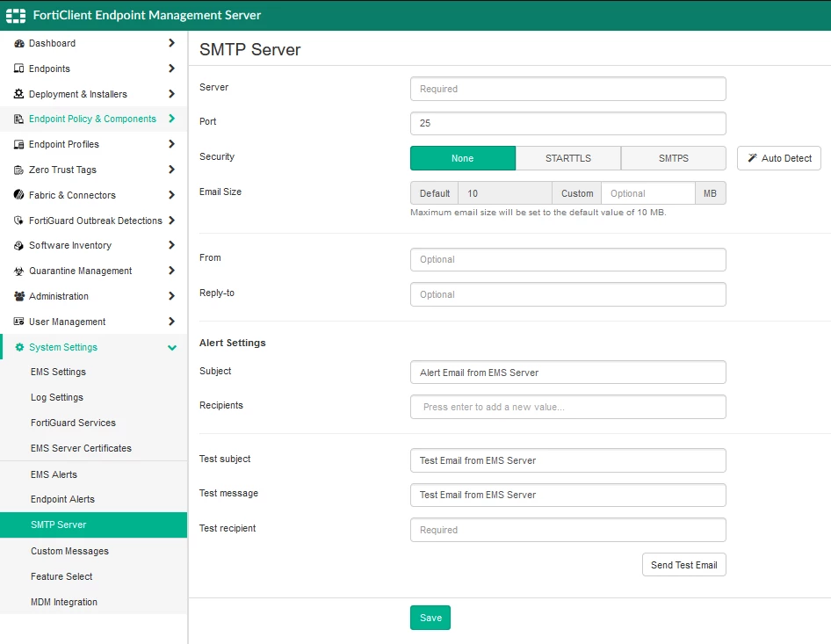Open EMS Settings submenu item
Viewport: 831px width, 644px height.
tap(93, 373)
